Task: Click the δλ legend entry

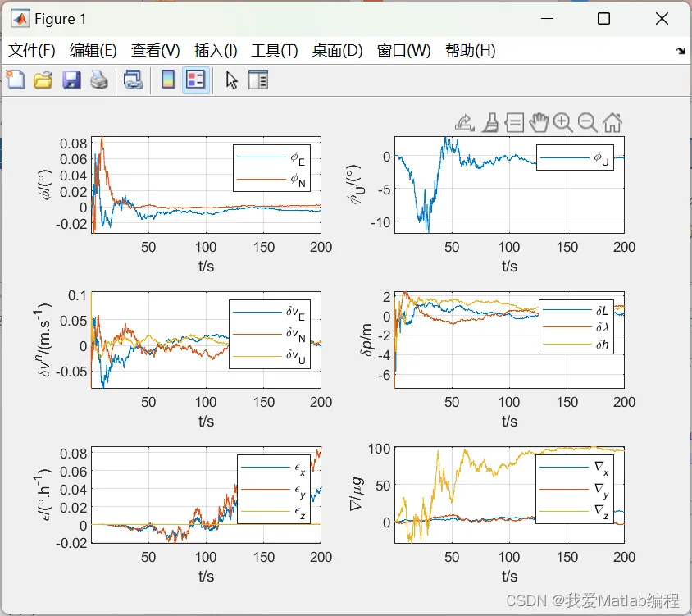Action: (x=576, y=327)
